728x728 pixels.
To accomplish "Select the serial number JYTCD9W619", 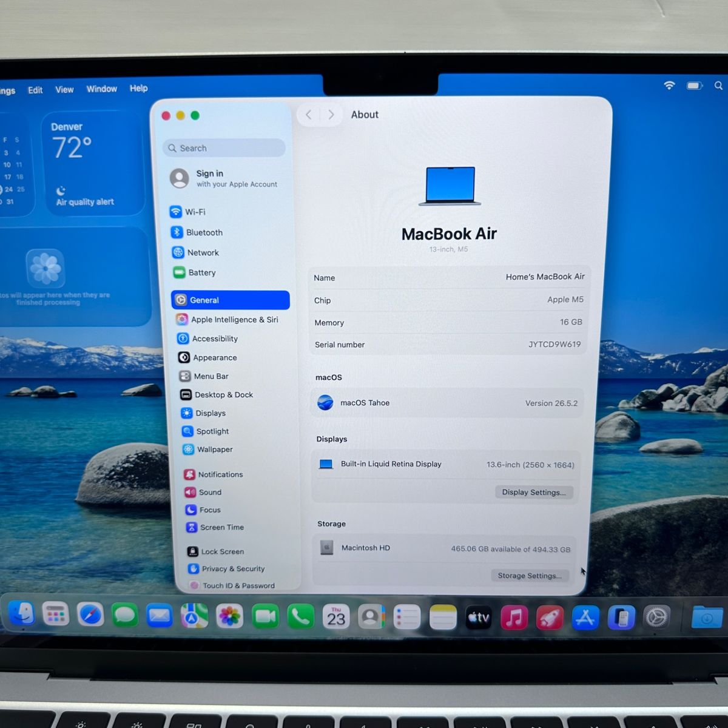I will [554, 344].
